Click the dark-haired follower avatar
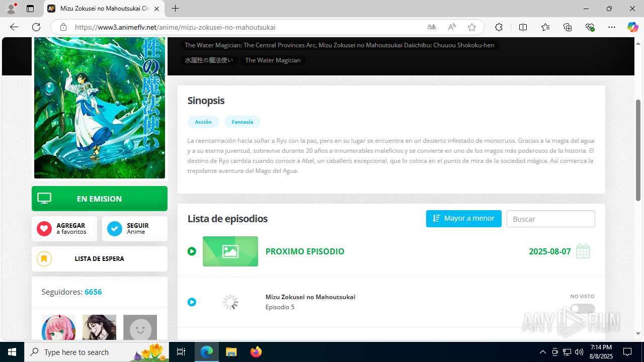Image resolution: width=644 pixels, height=362 pixels. 99,327
